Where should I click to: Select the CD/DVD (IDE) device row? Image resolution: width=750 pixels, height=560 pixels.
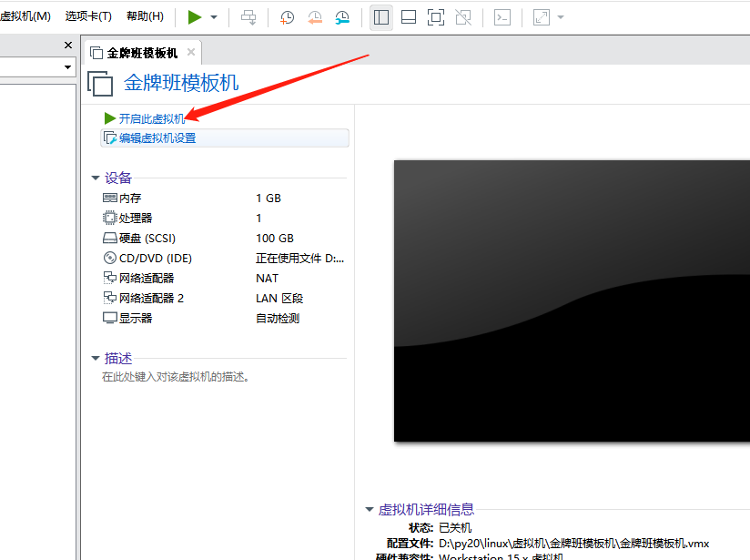pos(223,258)
